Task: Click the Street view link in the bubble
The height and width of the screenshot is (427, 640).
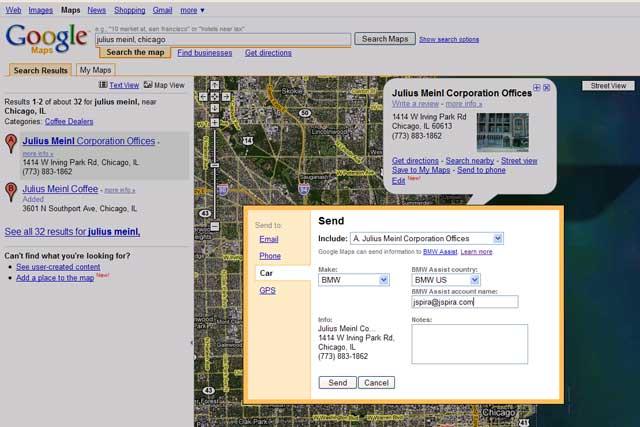Action: point(519,161)
